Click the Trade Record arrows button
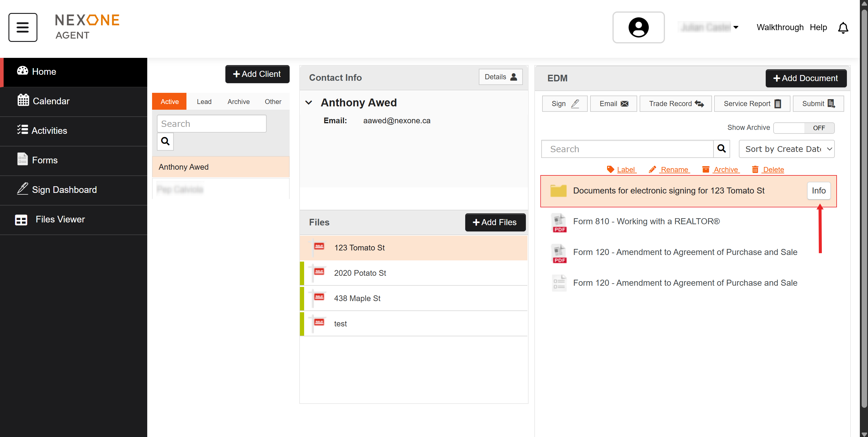The width and height of the screenshot is (868, 437). coord(675,104)
